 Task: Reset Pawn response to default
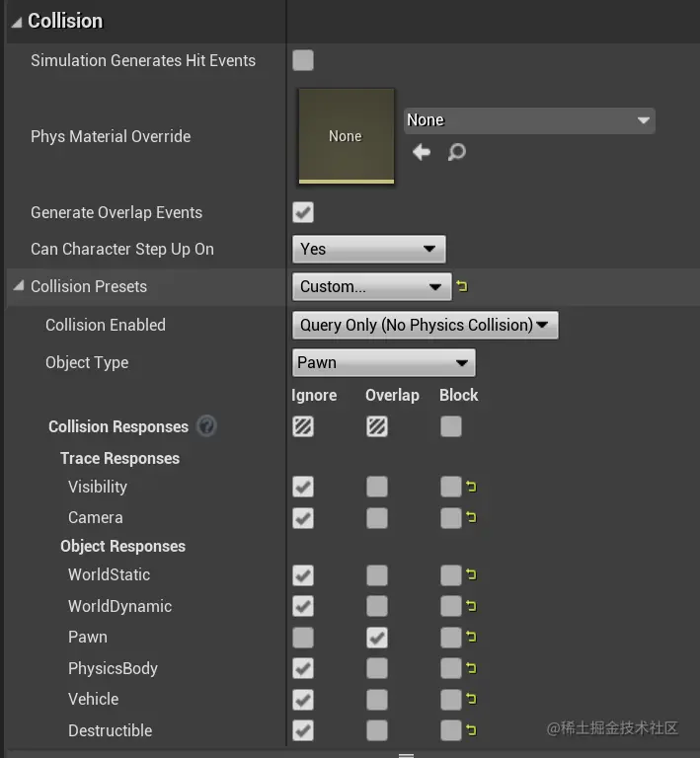coord(471,638)
